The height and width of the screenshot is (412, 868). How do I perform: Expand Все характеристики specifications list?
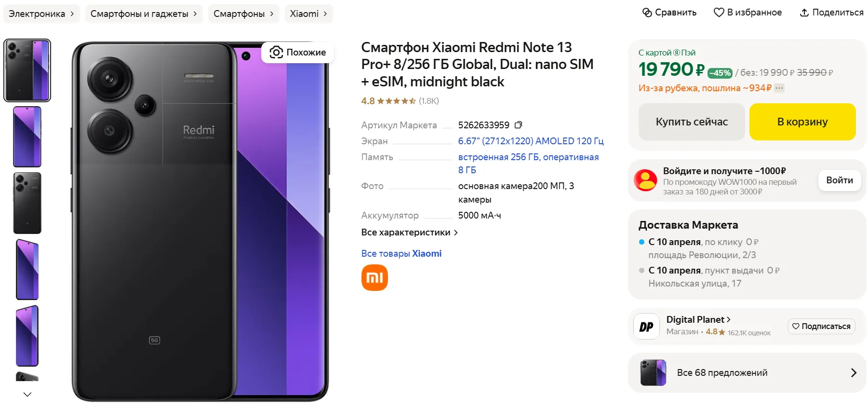tap(409, 233)
